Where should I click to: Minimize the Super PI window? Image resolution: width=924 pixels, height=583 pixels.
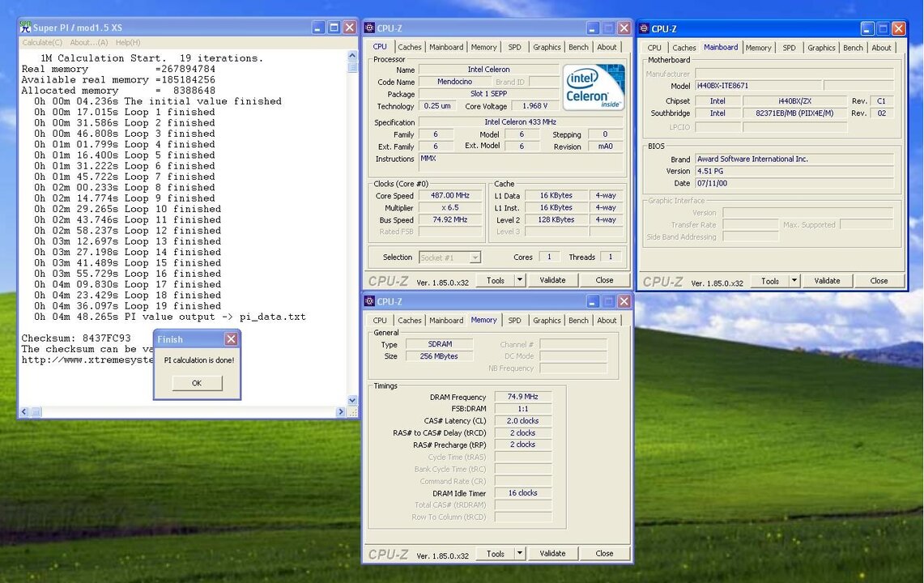[318, 27]
